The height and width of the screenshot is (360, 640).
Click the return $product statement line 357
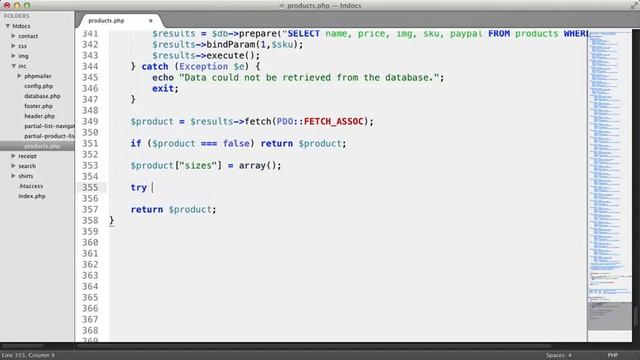[x=173, y=209]
